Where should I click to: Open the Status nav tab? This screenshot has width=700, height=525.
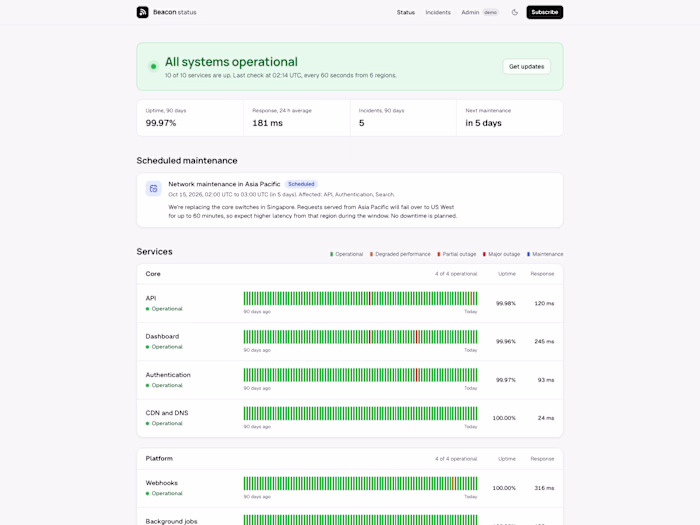[406, 12]
